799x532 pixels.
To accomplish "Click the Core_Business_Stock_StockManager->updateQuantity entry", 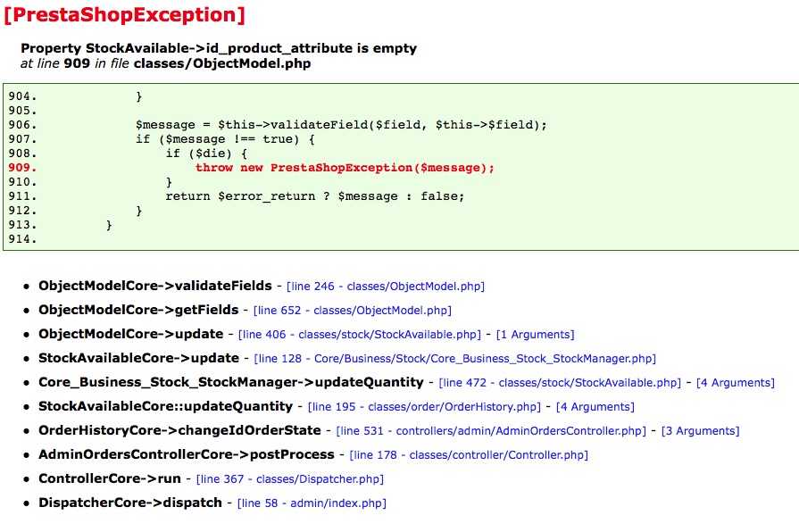I will pyautogui.click(x=231, y=382).
